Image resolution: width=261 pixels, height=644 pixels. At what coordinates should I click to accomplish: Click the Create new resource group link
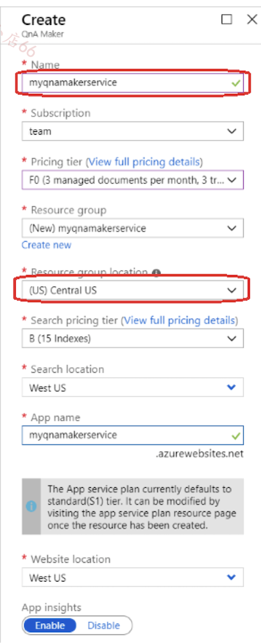coord(47,246)
